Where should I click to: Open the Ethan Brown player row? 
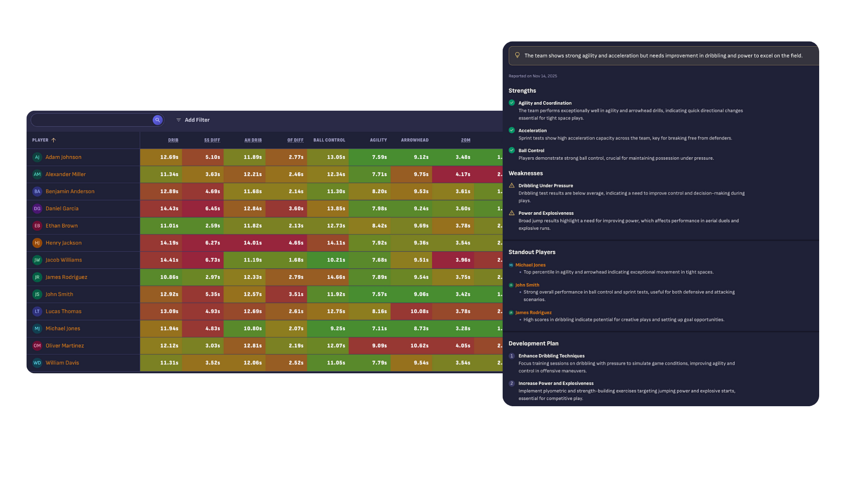[x=61, y=226]
